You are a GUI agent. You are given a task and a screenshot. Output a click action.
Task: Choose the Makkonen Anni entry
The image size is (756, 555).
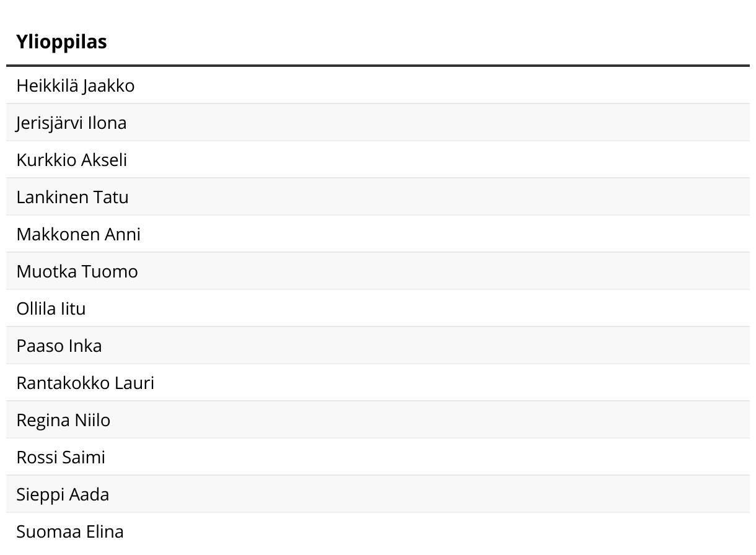[78, 234]
